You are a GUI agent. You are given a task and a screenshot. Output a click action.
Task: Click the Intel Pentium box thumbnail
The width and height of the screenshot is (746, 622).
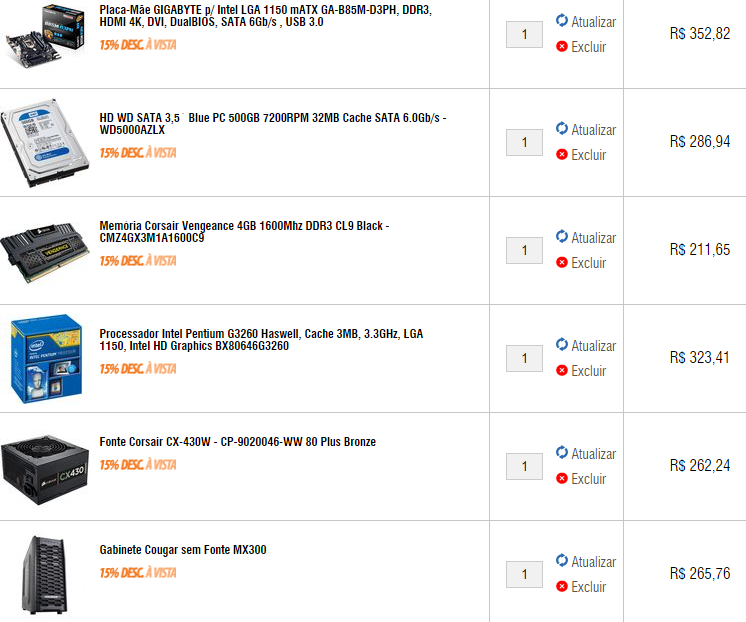pos(47,358)
